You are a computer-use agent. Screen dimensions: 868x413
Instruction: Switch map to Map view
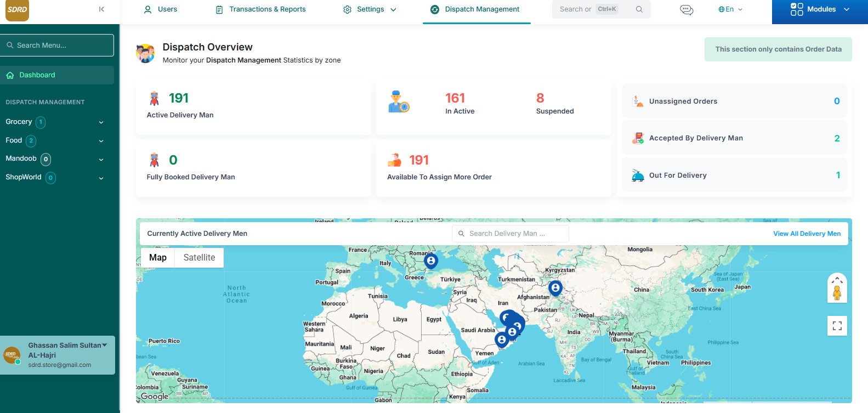(x=158, y=257)
